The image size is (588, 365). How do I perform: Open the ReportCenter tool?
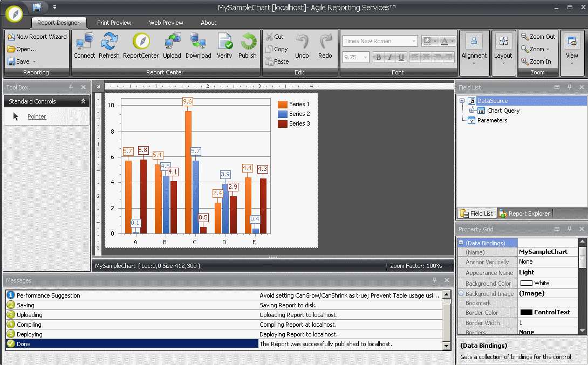pyautogui.click(x=141, y=46)
